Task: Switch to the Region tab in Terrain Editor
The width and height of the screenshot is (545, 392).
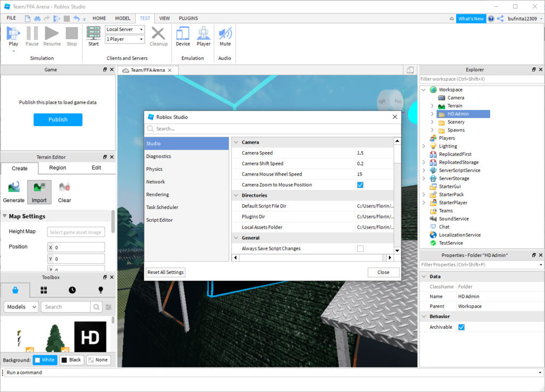Action: pyautogui.click(x=57, y=168)
